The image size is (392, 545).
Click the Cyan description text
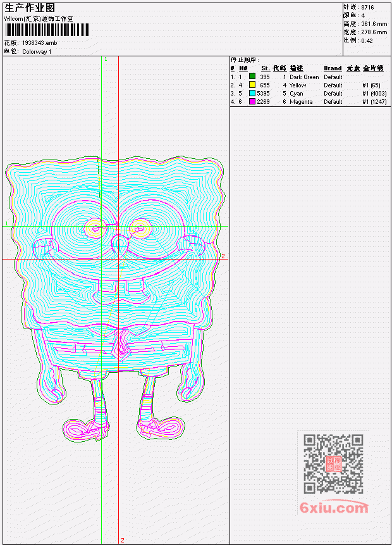click(x=297, y=94)
